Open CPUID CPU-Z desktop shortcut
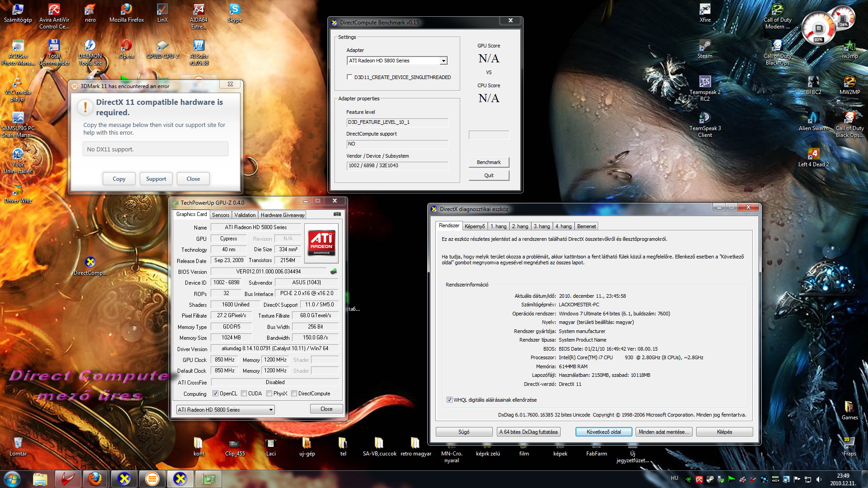Image resolution: width=868 pixels, height=488 pixels. point(163,49)
